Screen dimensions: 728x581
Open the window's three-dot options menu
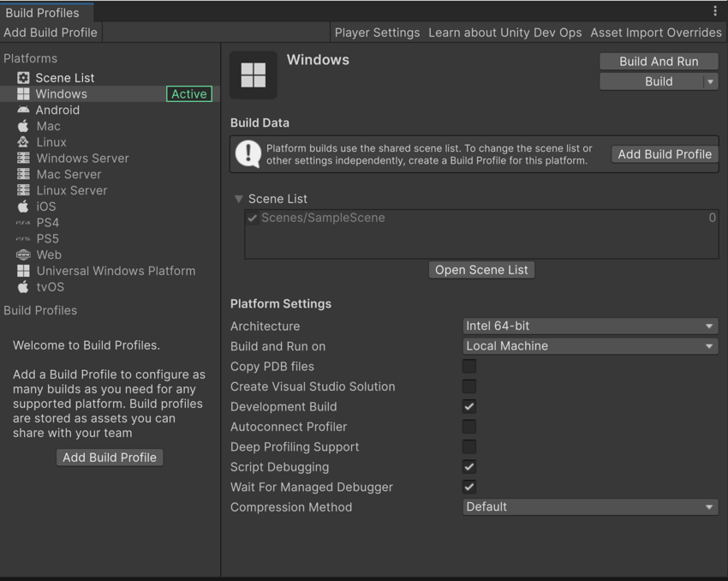coord(715,11)
